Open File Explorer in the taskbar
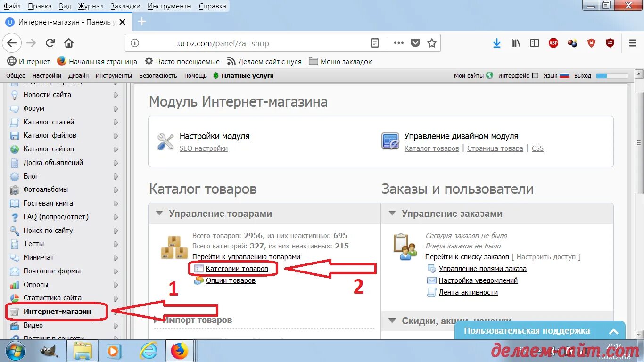 [83, 352]
